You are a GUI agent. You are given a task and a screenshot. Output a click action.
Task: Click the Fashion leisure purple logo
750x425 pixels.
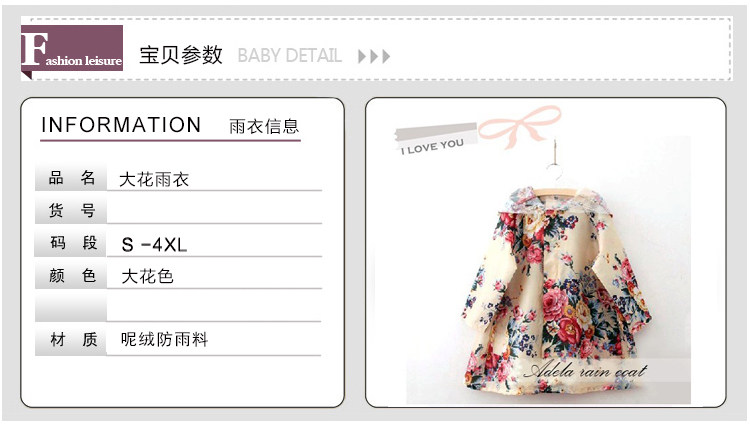[72, 49]
